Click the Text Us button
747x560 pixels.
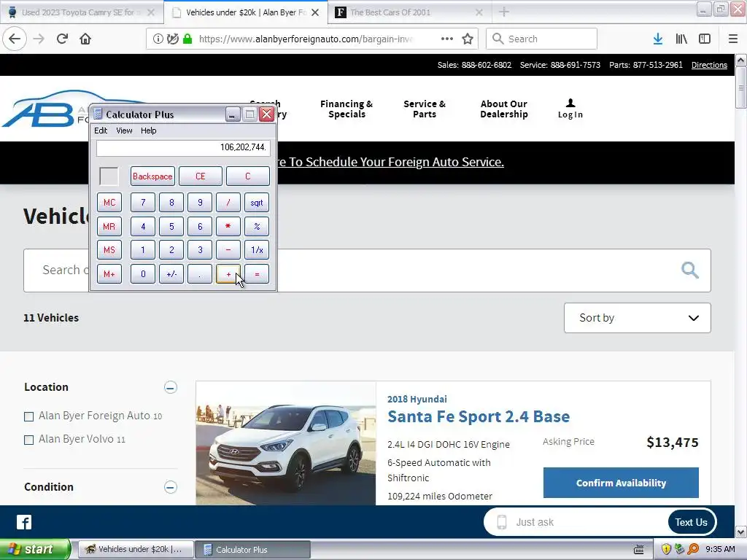click(x=691, y=522)
